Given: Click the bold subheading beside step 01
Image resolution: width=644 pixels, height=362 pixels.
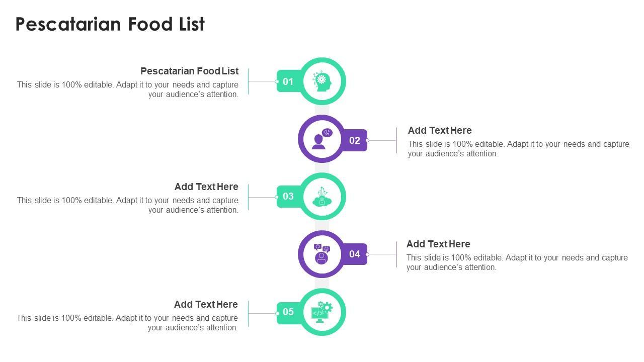Looking at the screenshot, I should [189, 71].
